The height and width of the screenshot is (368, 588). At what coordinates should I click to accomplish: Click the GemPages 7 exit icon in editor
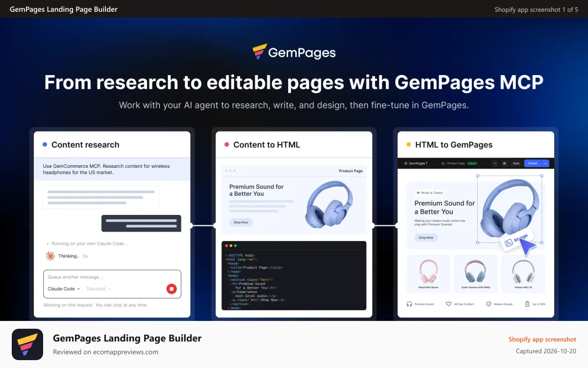coord(406,163)
